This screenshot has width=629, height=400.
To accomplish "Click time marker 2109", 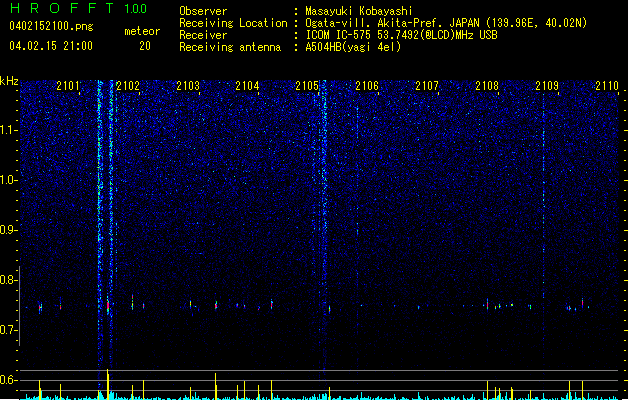I will click(547, 85).
